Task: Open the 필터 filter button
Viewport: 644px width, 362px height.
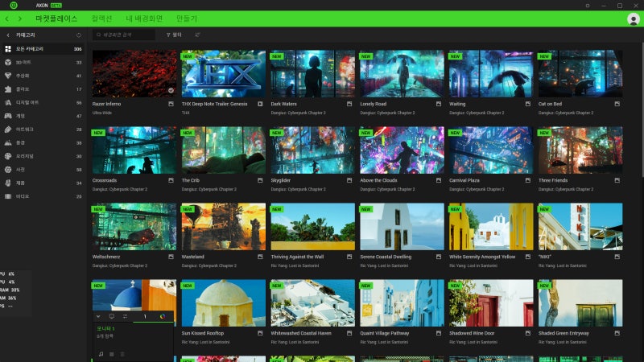Action: [x=174, y=35]
